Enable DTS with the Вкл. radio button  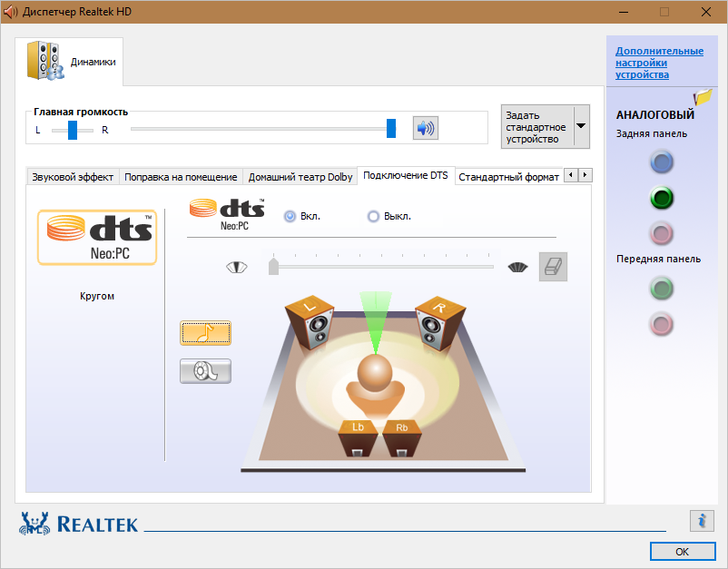click(x=288, y=215)
